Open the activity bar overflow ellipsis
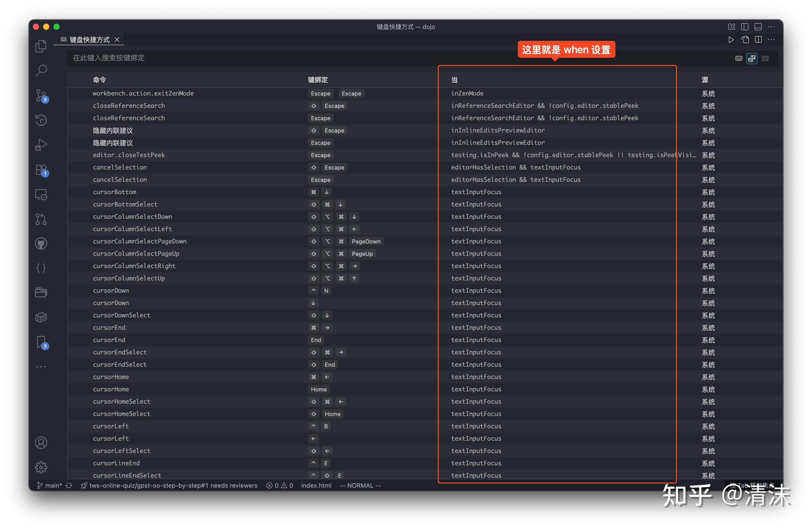This screenshot has width=812, height=529. pyautogui.click(x=41, y=366)
